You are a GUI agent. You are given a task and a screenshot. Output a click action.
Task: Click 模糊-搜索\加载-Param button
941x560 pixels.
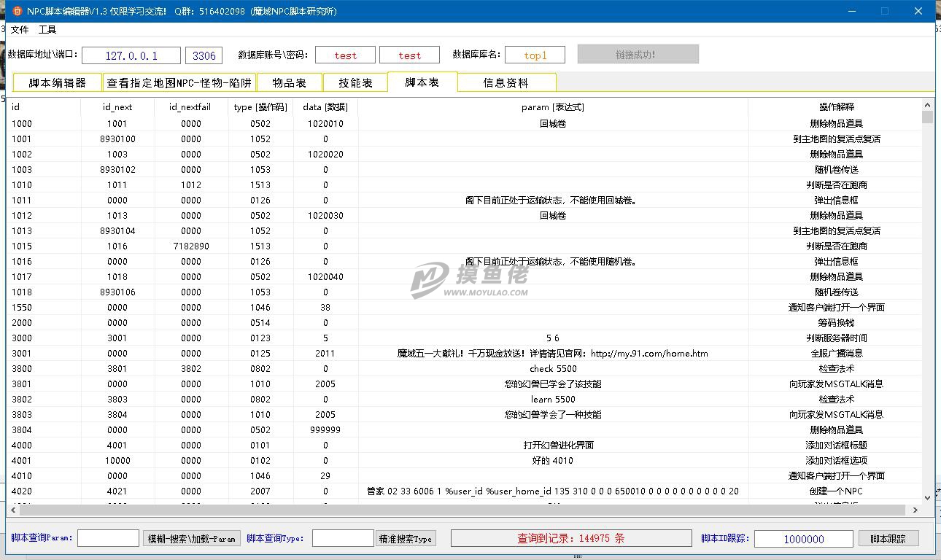(x=192, y=539)
